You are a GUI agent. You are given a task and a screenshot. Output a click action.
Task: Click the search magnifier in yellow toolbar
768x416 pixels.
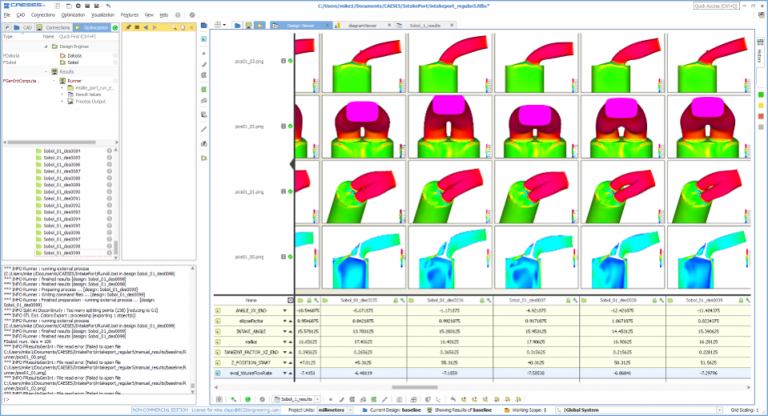coord(174,27)
